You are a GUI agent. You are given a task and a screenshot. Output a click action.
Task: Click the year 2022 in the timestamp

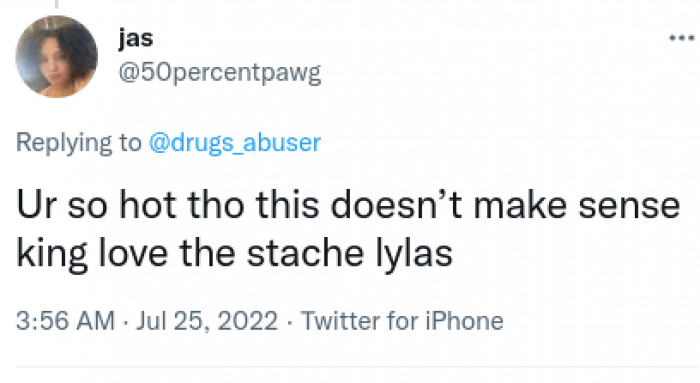tap(248, 321)
